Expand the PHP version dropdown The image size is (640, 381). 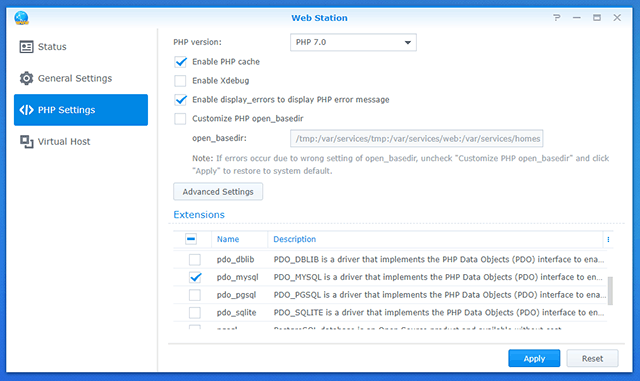[x=353, y=42]
